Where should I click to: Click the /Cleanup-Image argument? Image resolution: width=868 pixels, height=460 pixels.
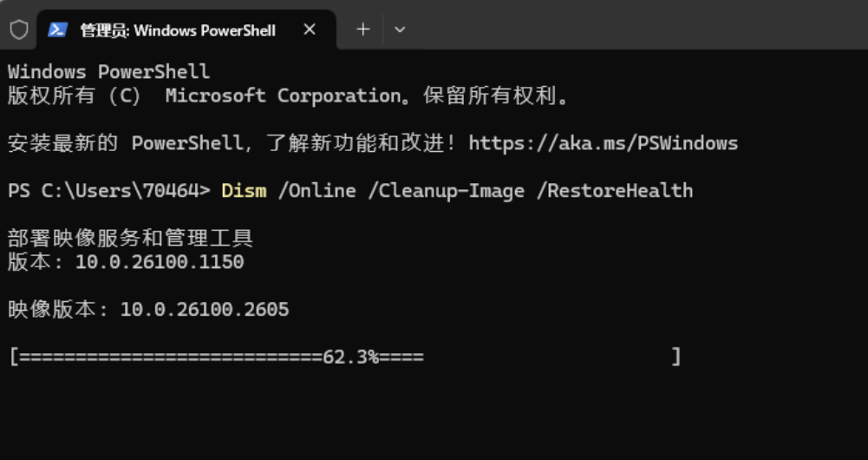point(447,191)
